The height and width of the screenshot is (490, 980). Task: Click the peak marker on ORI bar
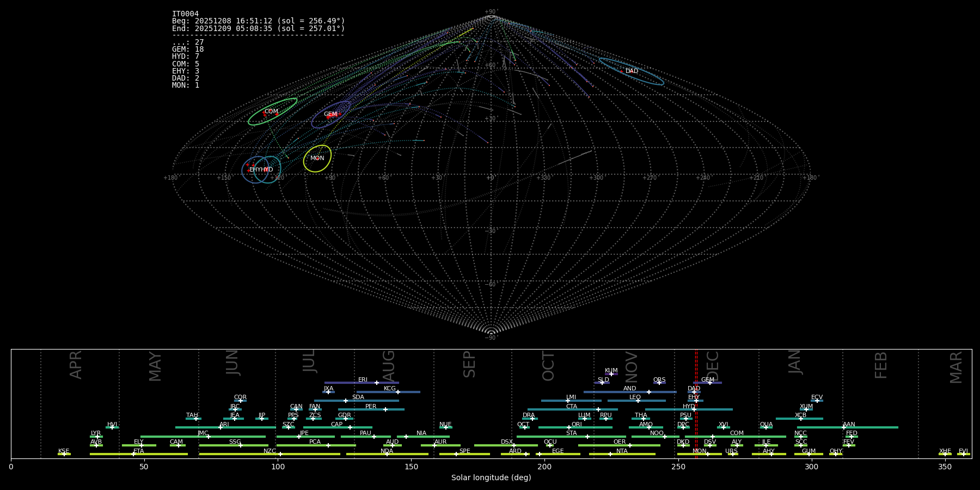(569, 427)
